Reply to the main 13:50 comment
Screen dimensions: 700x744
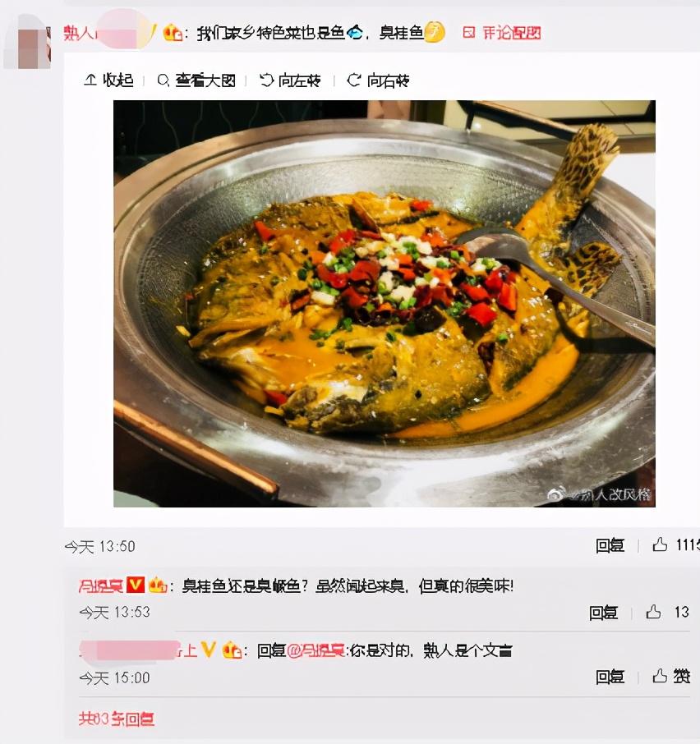pos(610,545)
